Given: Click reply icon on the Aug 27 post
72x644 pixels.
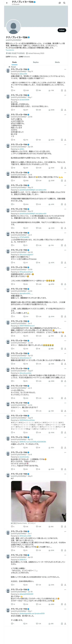Looking at the screenshot, I should pyautogui.click(x=12, y=381).
